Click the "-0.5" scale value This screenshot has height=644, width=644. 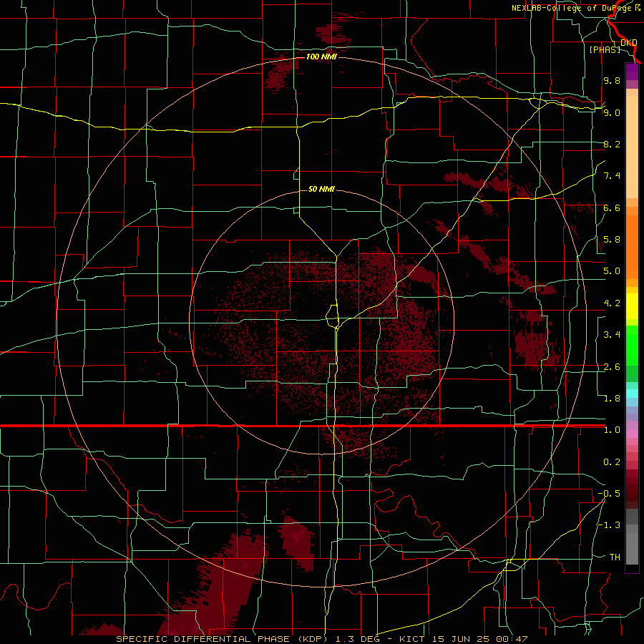pos(609,493)
